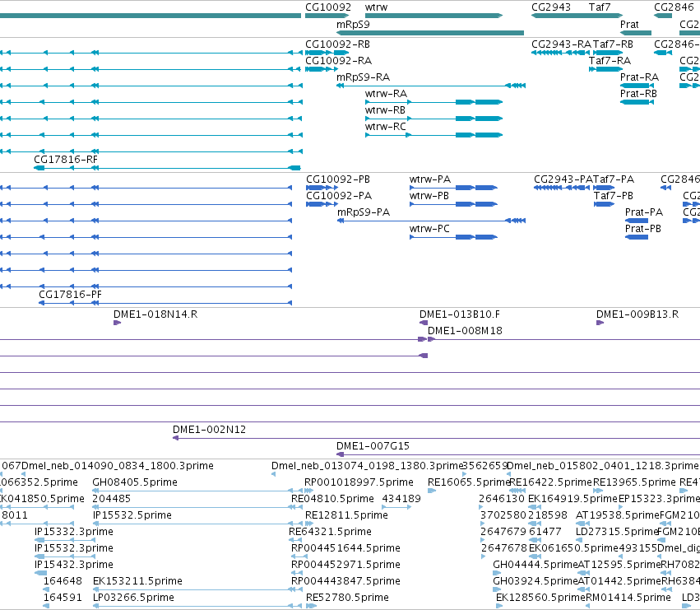Screen dimensions: 700x610
Task: Click the DME1-018N14.R clone label
Action: [x=155, y=314]
